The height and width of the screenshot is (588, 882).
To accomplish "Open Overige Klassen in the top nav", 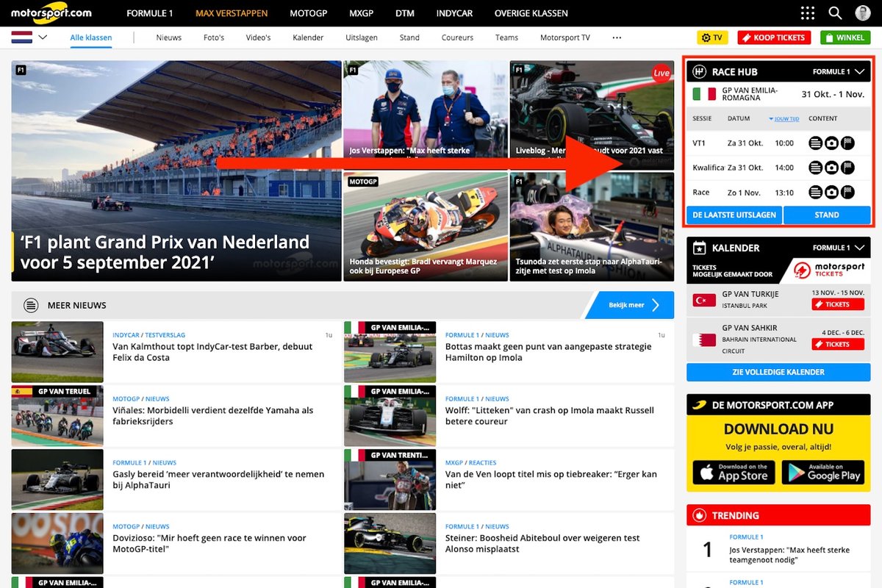I will click(x=530, y=13).
